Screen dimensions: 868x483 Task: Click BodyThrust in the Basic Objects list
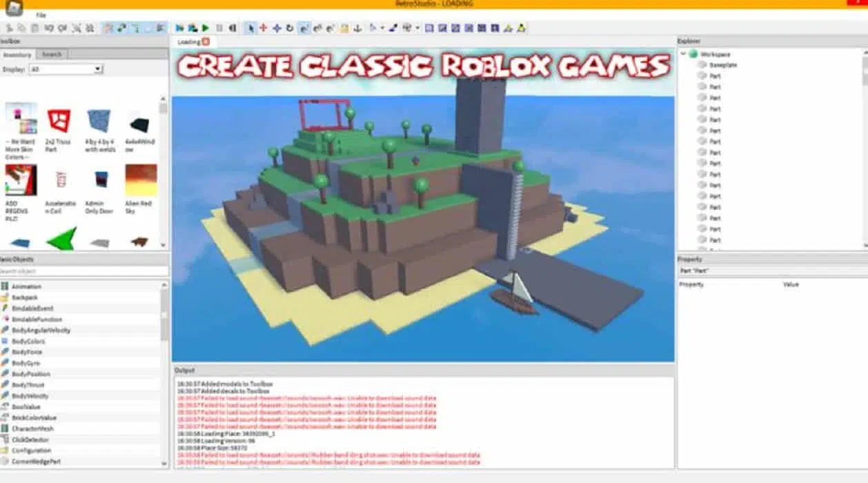pyautogui.click(x=28, y=385)
